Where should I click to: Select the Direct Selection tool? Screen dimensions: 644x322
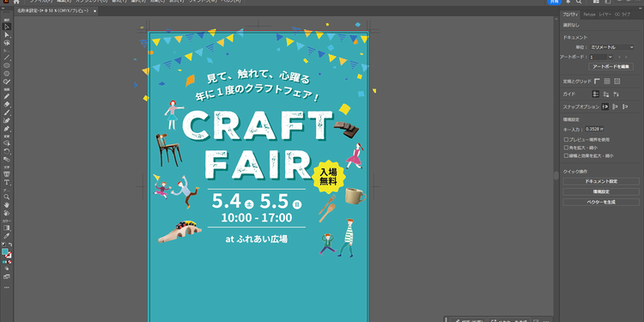click(x=7, y=35)
